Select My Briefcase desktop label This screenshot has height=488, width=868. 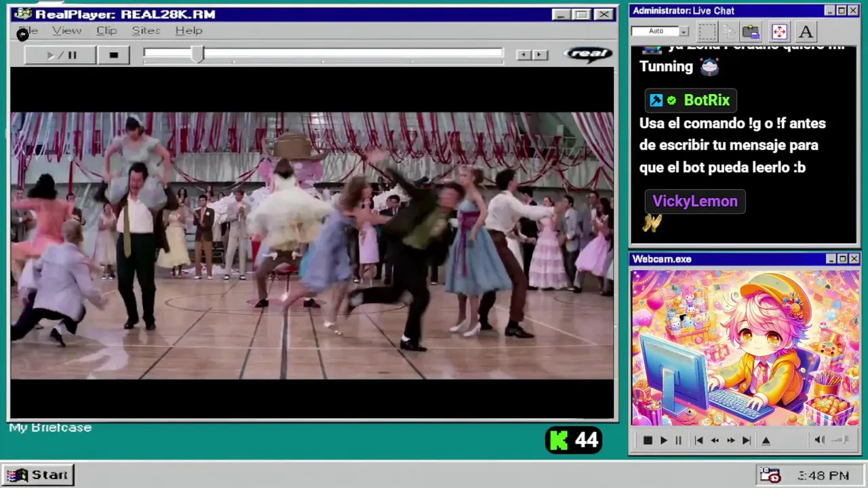[50, 428]
